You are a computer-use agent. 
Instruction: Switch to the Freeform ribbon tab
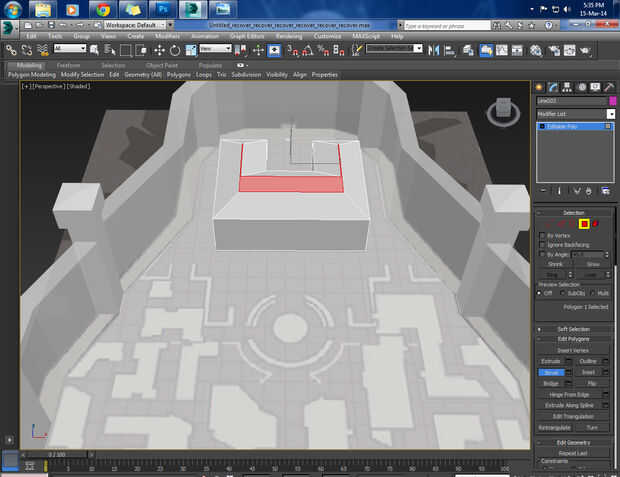point(69,65)
